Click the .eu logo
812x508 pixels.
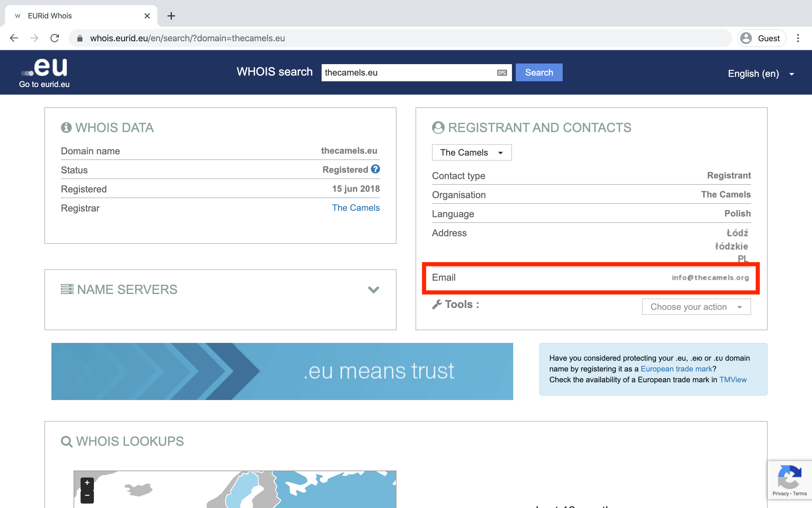tap(44, 67)
